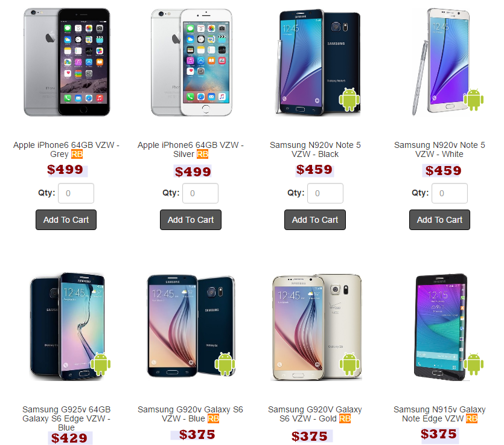This screenshot has height=445, width=504.
Task: Focus the Qty field for Note 5 White
Action: [449, 193]
